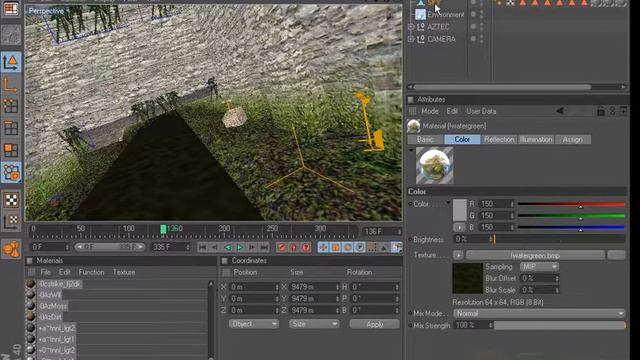Toggle the Mix Strength animation dot

(x=410, y=325)
